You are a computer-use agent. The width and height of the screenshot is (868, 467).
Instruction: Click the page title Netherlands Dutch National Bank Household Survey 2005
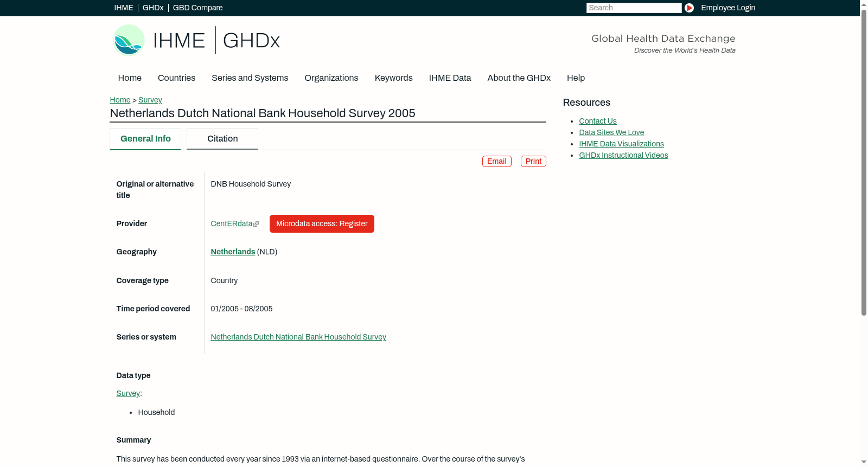[263, 113]
